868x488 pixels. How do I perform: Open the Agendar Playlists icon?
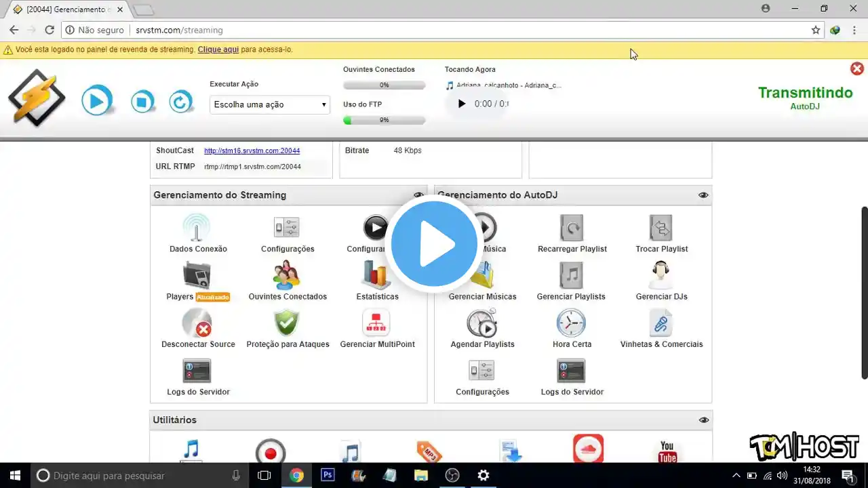point(482,323)
